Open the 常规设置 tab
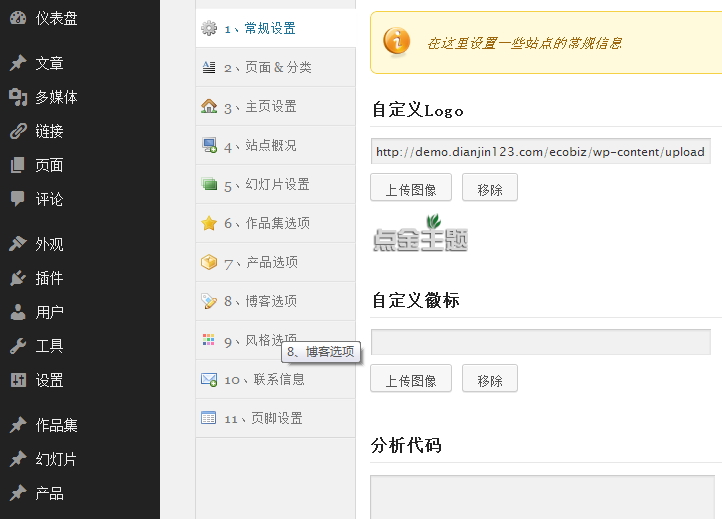 (x=276, y=28)
